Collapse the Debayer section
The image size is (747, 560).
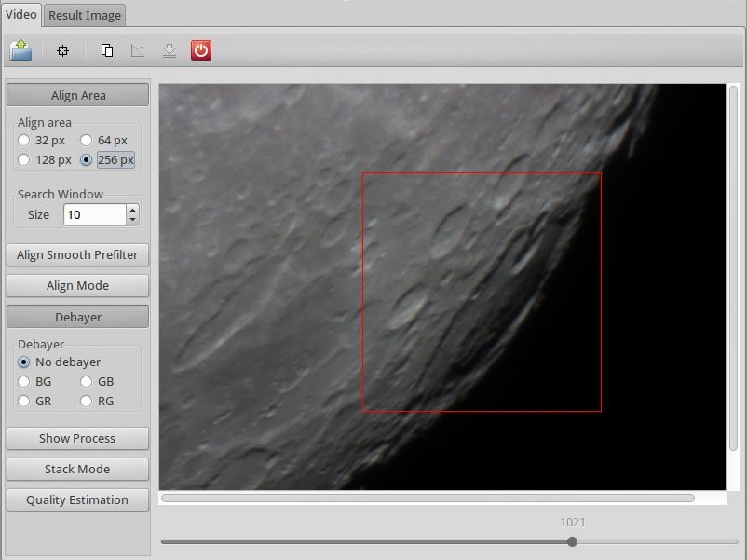[77, 317]
